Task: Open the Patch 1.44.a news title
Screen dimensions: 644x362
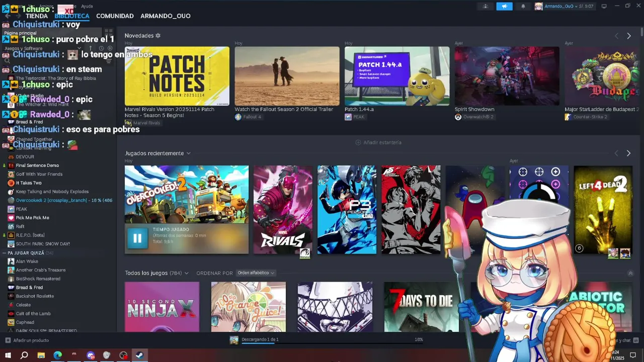Action: pos(359,109)
